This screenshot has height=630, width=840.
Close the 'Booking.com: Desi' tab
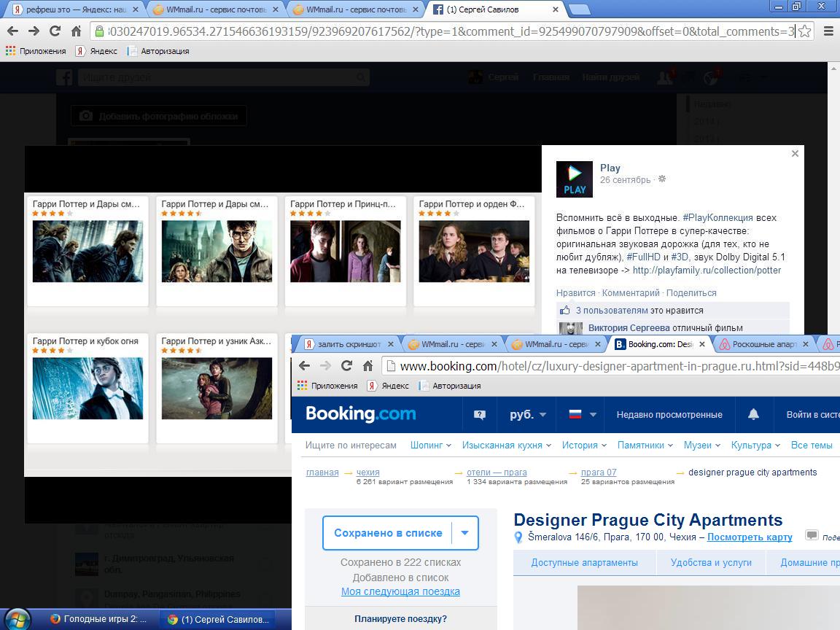[x=701, y=344]
